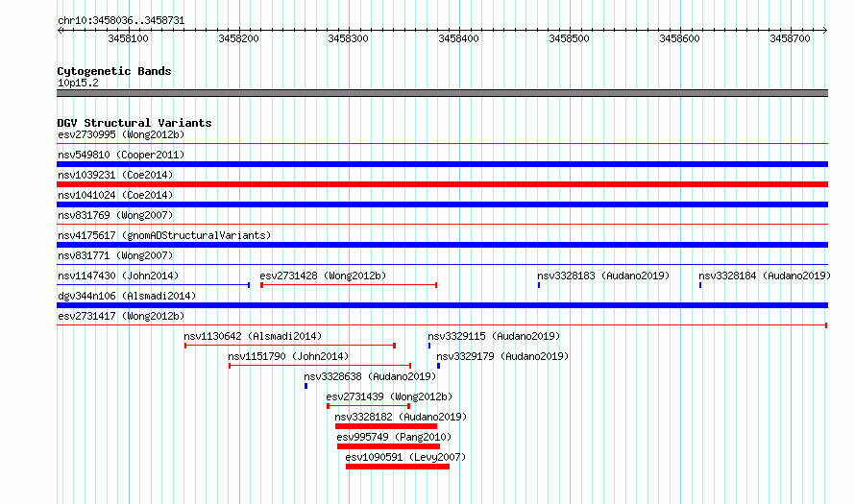The height and width of the screenshot is (504, 855).
Task: Select the dgv344n106 blue bar
Action: tap(442, 305)
